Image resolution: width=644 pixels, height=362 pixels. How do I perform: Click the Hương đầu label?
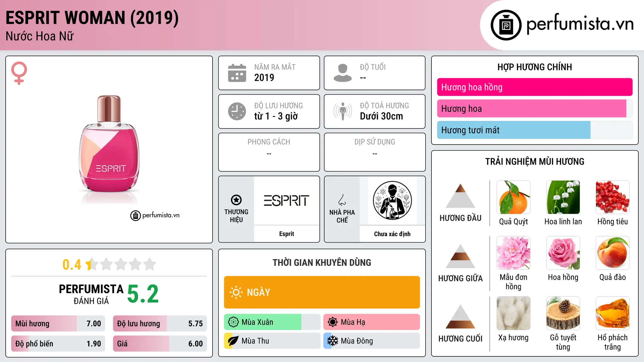(460, 218)
